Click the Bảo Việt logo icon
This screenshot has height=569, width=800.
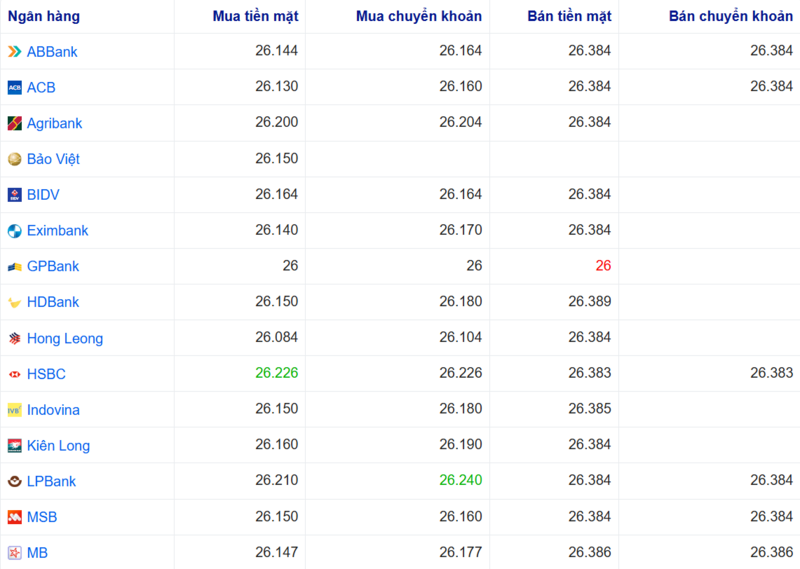pyautogui.click(x=14, y=159)
